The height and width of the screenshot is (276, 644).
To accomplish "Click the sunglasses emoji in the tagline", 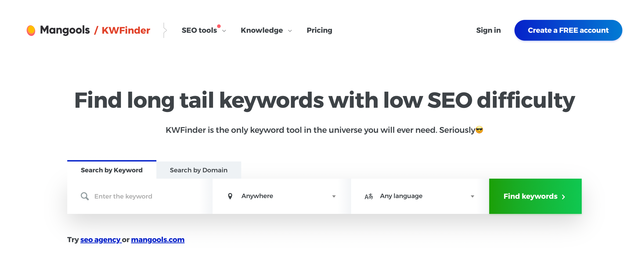I will (479, 130).
